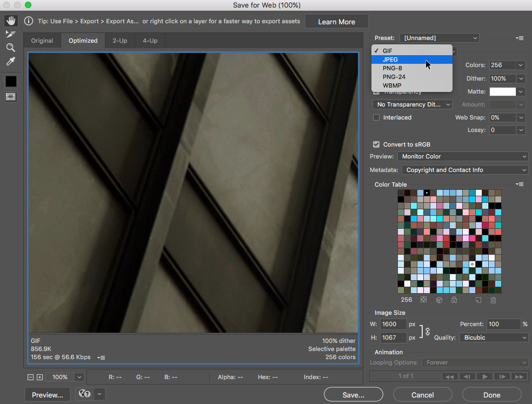Select the Eyedropper tool
The image size is (532, 404).
[11, 61]
